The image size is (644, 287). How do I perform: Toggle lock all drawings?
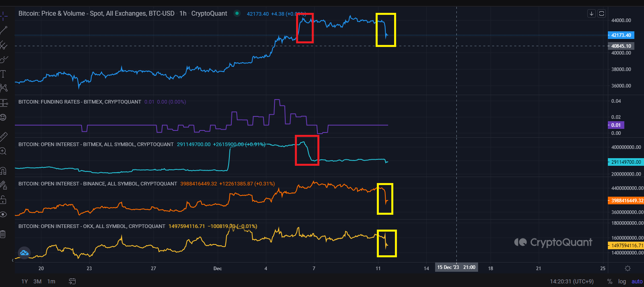tap(3, 199)
